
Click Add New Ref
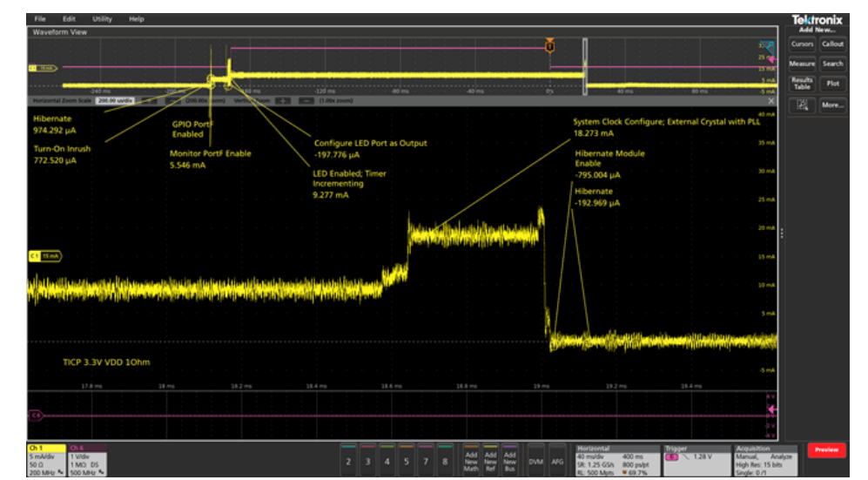click(x=490, y=461)
